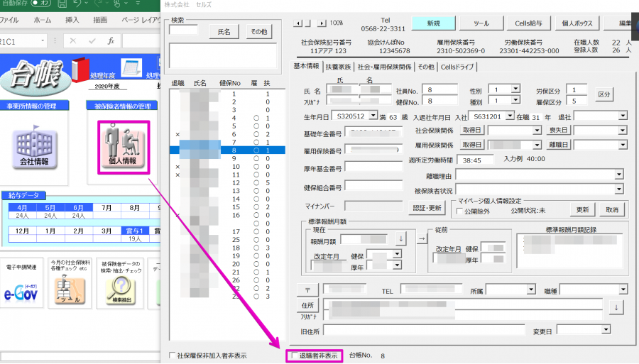Switch to the Cellsドライブ tab

457,67
